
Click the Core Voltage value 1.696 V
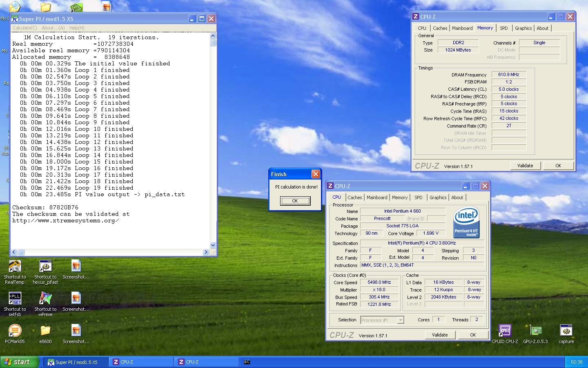(431, 233)
